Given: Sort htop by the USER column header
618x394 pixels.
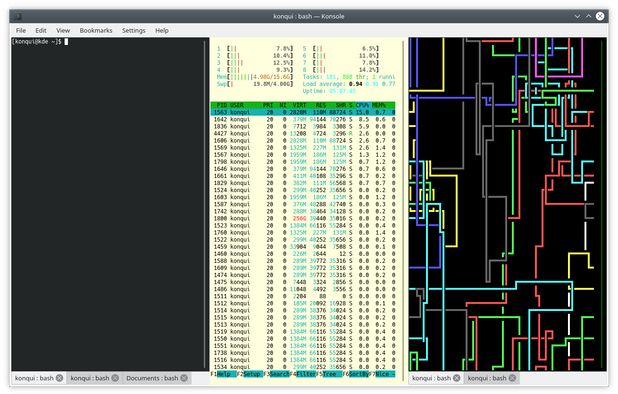Looking at the screenshot, I should (x=237, y=105).
